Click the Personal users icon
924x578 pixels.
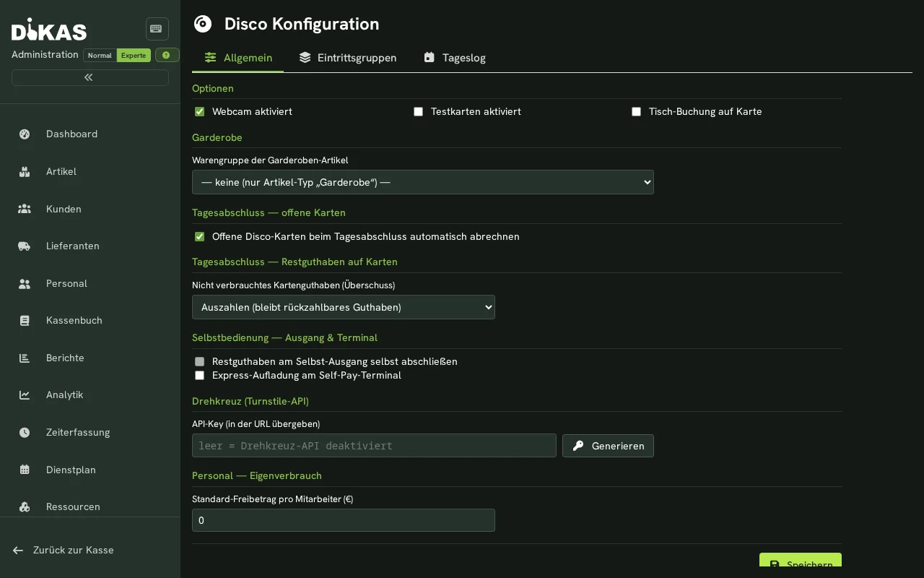click(x=25, y=283)
